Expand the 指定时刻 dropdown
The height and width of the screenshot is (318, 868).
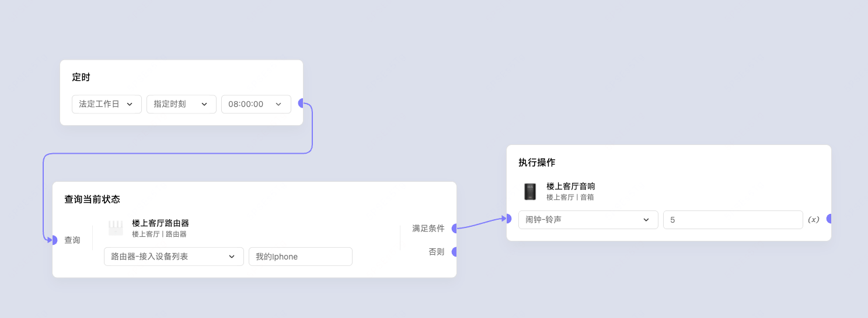point(182,104)
